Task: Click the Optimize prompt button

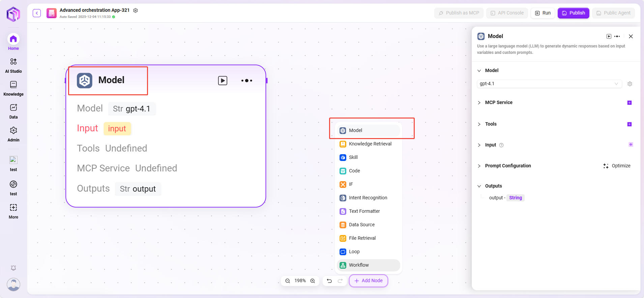Action: pos(617,166)
